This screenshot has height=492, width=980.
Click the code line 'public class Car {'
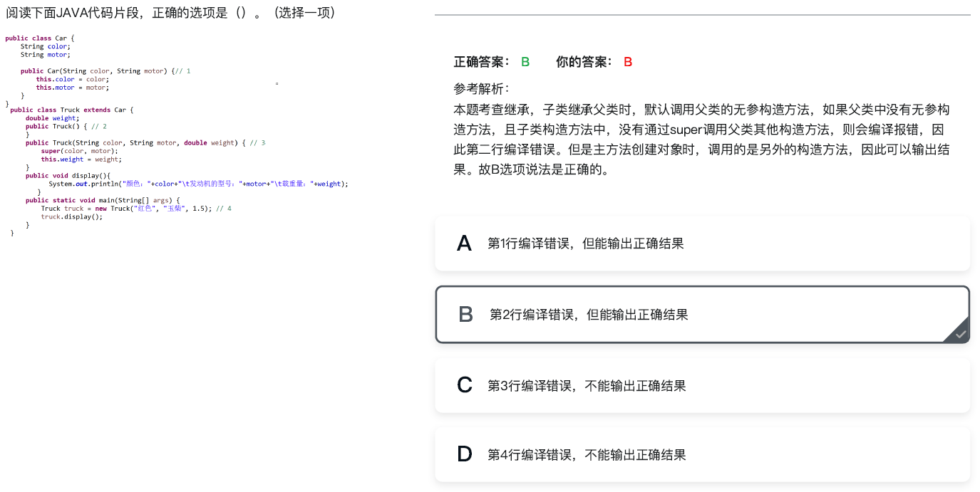click(x=39, y=38)
